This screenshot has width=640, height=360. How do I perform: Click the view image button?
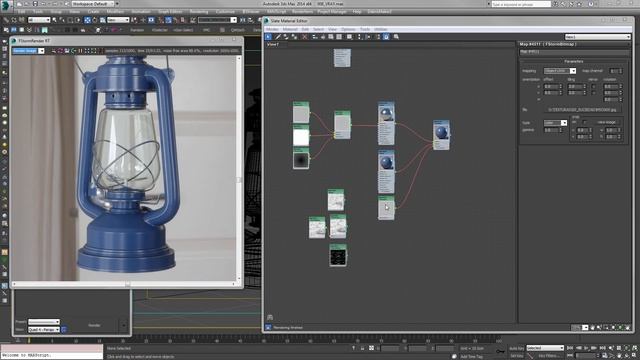point(606,122)
